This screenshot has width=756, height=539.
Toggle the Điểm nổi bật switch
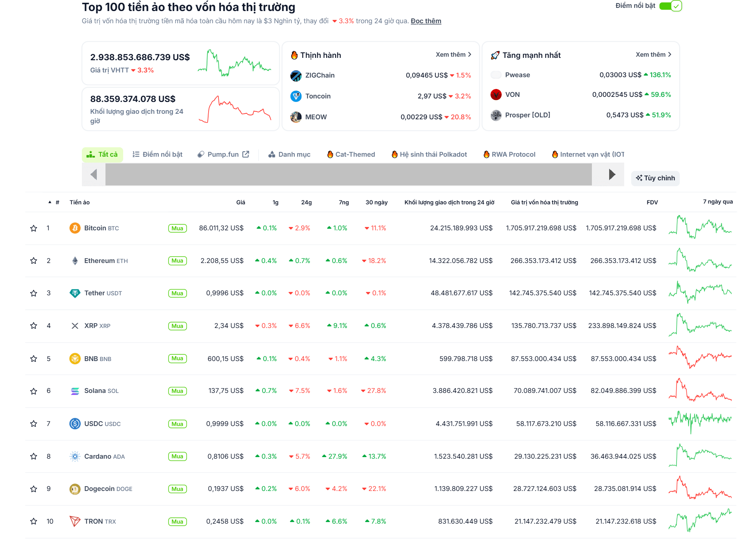[x=671, y=6]
